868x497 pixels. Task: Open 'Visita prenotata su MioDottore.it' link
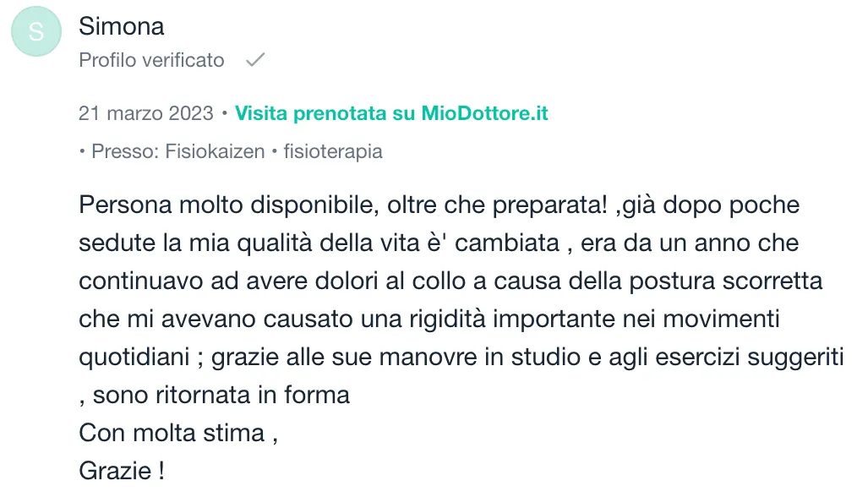(x=391, y=113)
